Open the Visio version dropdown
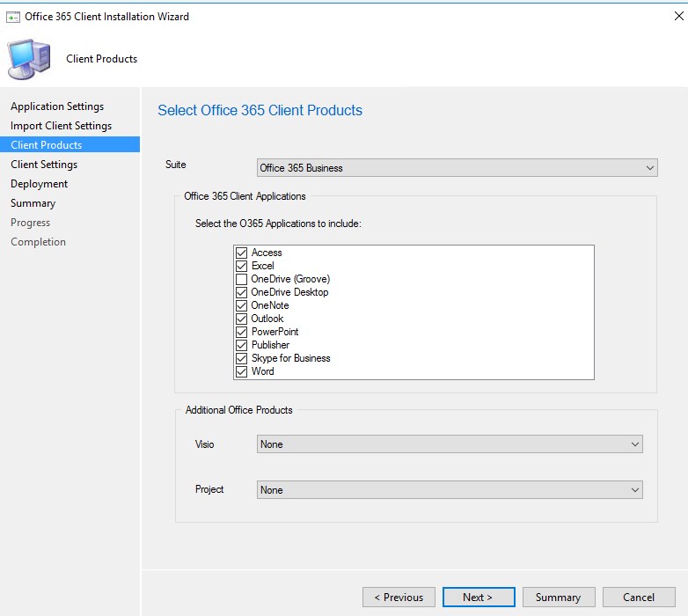The width and height of the screenshot is (688, 616). (x=450, y=444)
